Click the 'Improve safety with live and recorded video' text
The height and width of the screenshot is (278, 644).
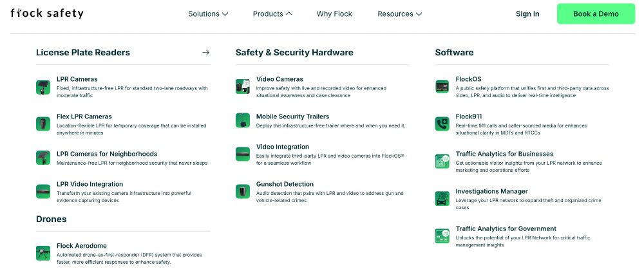321,92
